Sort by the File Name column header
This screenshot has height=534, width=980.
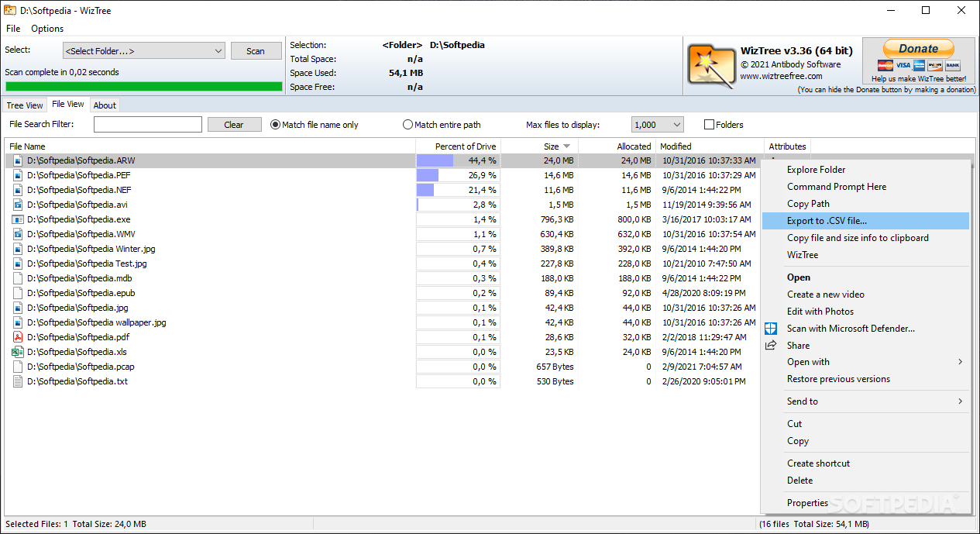pos(211,146)
